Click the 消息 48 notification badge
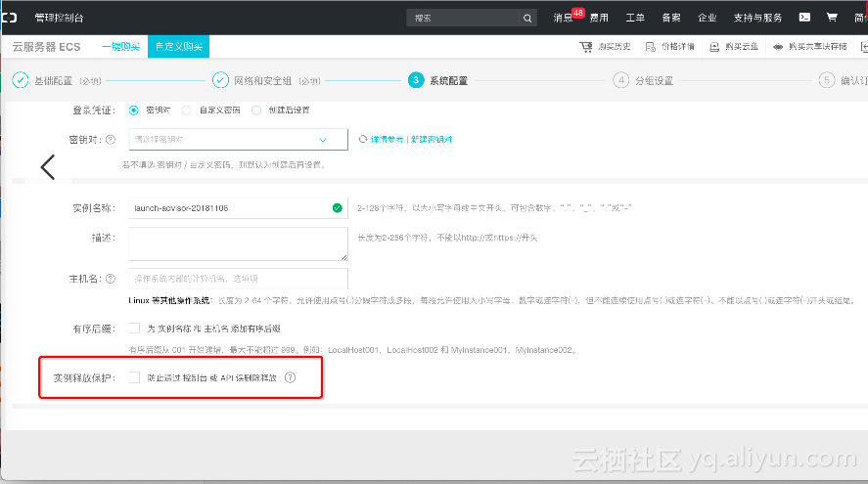 click(578, 13)
